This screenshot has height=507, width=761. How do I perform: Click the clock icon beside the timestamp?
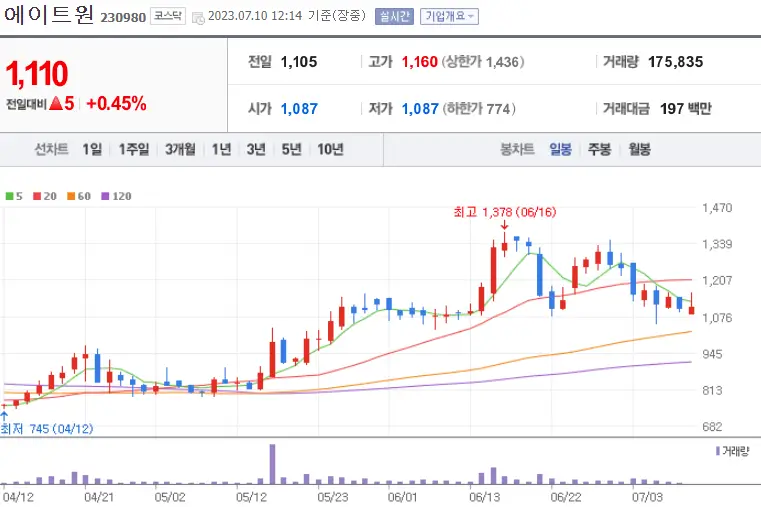coord(198,18)
